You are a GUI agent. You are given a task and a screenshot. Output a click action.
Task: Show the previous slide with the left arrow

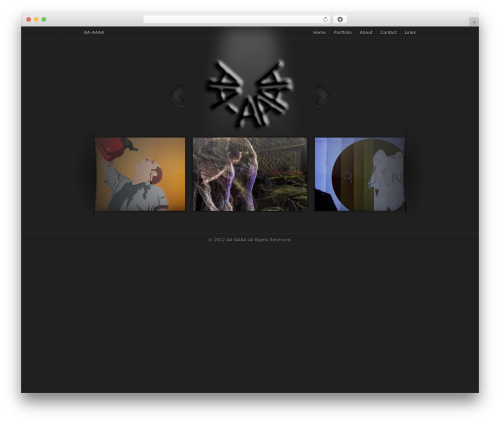tap(178, 96)
